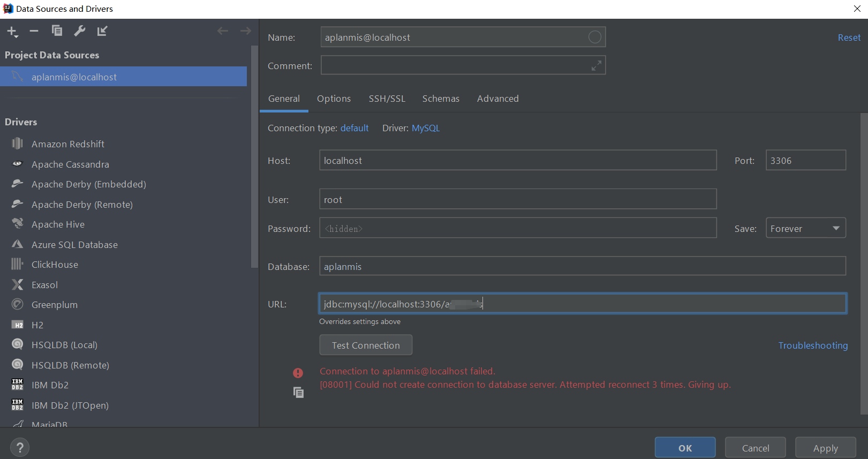This screenshot has height=459, width=868.
Task: Select Azure SQL Database driver icon
Action: click(18, 244)
